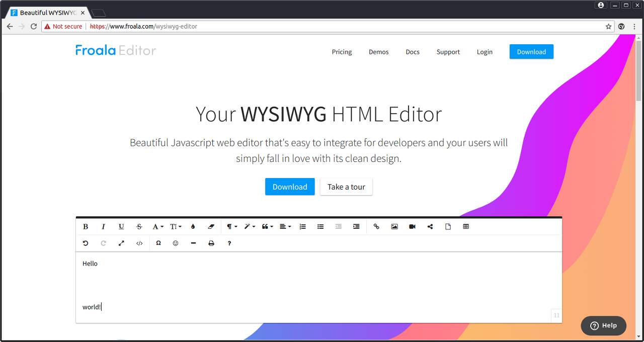Click the Decrease Indent icon
644x342 pixels.
[339, 227]
